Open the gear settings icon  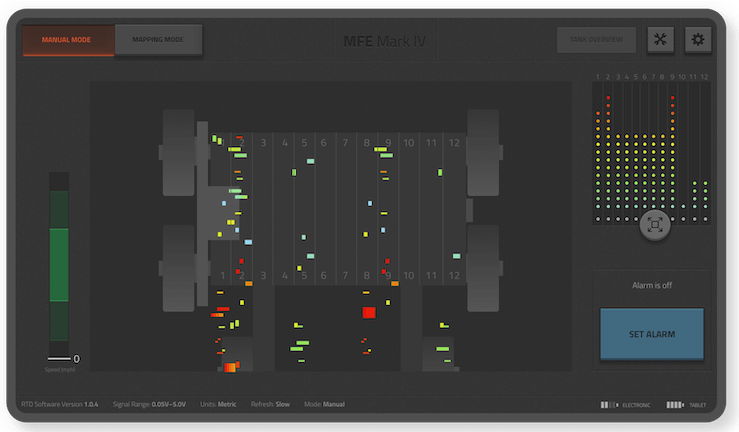coord(698,40)
